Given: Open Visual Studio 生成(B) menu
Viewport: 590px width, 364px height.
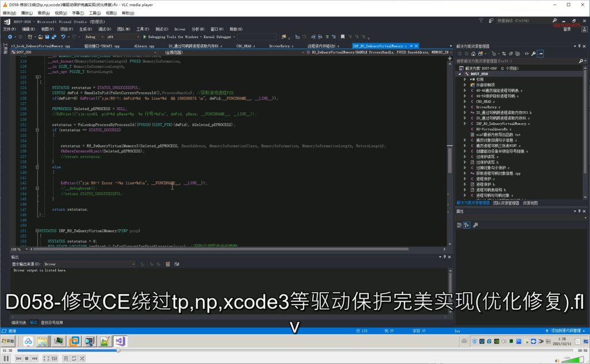Looking at the screenshot, I should 85,29.
